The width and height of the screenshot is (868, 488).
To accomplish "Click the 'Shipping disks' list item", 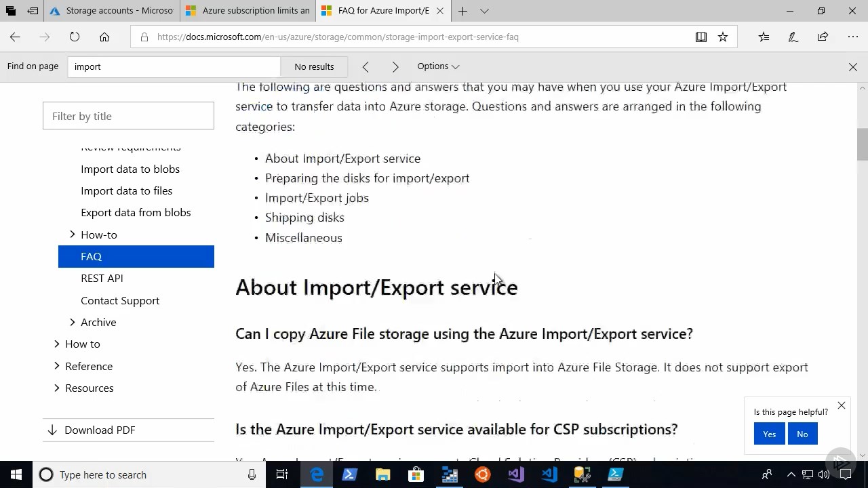I will coord(304,217).
